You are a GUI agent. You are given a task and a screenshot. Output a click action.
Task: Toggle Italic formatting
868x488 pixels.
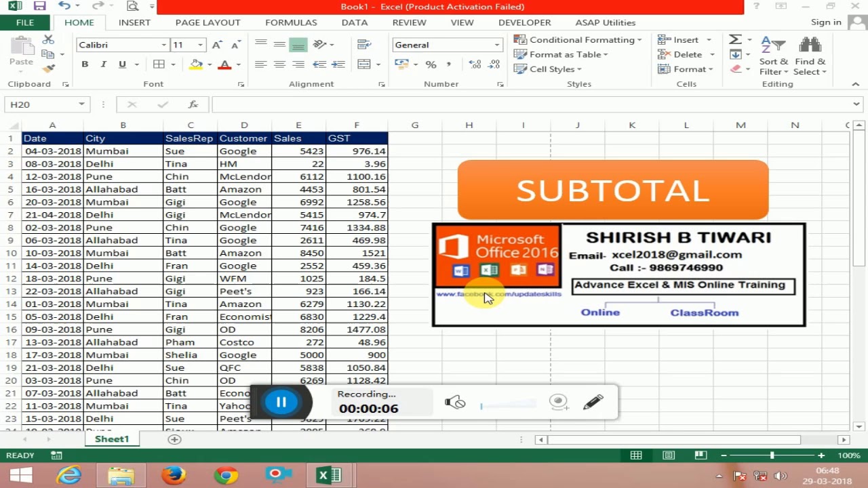[x=103, y=64]
